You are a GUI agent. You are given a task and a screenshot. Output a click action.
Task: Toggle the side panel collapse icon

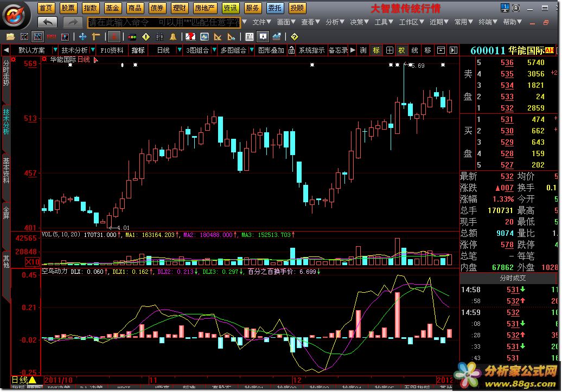(454, 50)
